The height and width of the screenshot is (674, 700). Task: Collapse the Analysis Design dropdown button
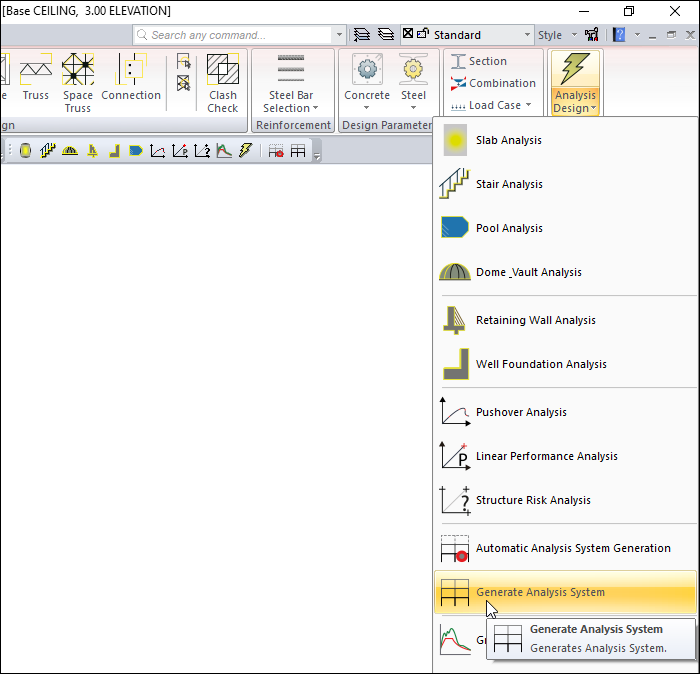[x=575, y=81]
